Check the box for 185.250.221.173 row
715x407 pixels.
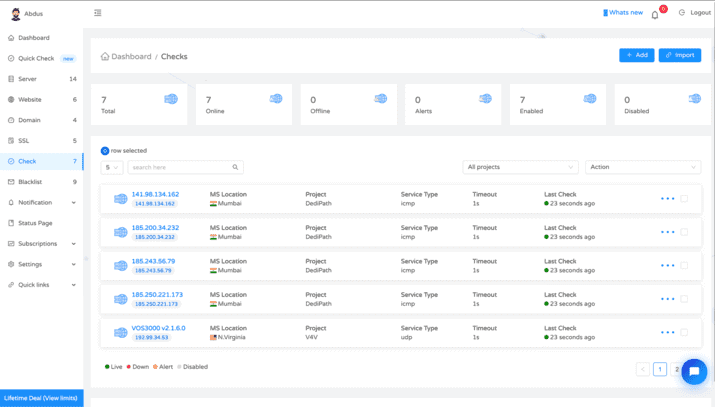(x=685, y=299)
